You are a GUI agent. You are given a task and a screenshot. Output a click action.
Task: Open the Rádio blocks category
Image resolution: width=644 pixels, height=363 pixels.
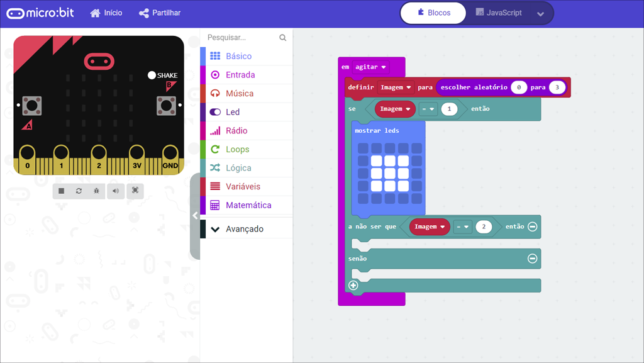247,131
